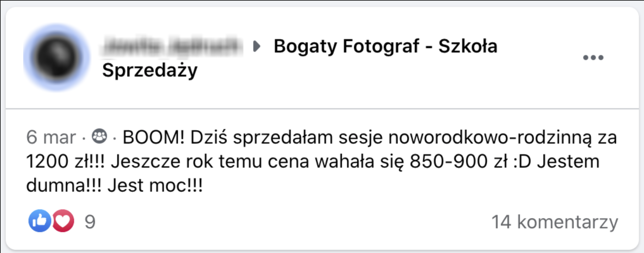Open the blurred author name link

[x=171, y=46]
